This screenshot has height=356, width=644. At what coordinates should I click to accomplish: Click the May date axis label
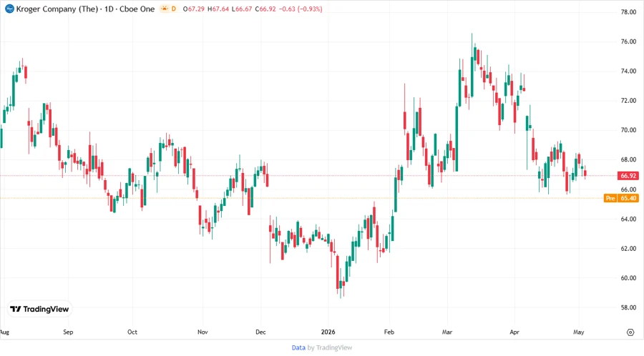click(x=579, y=332)
